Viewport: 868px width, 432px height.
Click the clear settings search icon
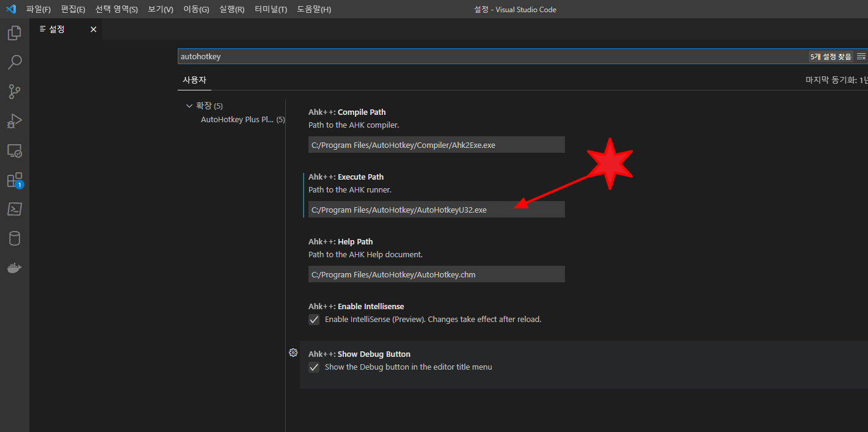tap(861, 56)
